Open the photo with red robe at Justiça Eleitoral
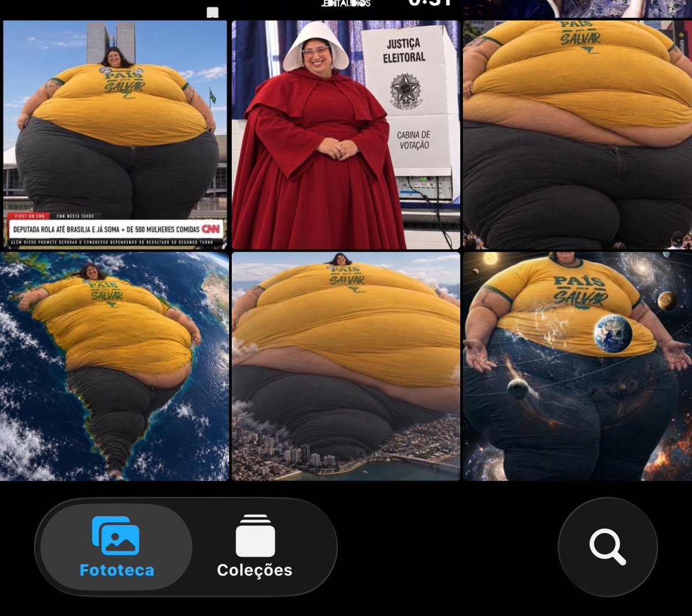This screenshot has height=616, width=692. click(346, 135)
